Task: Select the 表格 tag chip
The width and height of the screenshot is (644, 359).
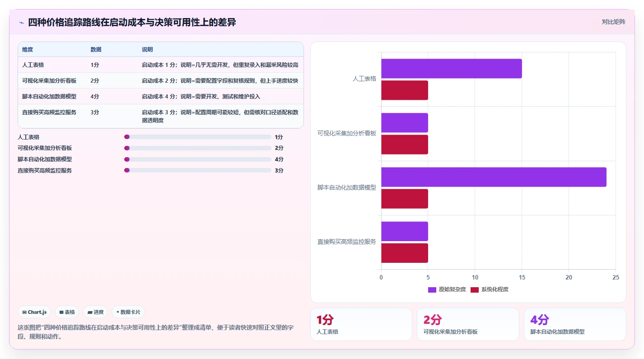Action: click(67, 312)
